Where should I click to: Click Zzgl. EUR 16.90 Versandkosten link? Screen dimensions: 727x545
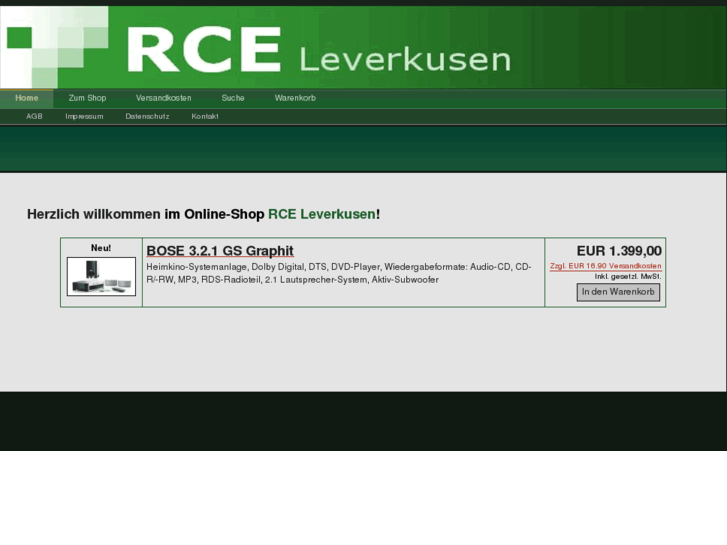coord(606,266)
